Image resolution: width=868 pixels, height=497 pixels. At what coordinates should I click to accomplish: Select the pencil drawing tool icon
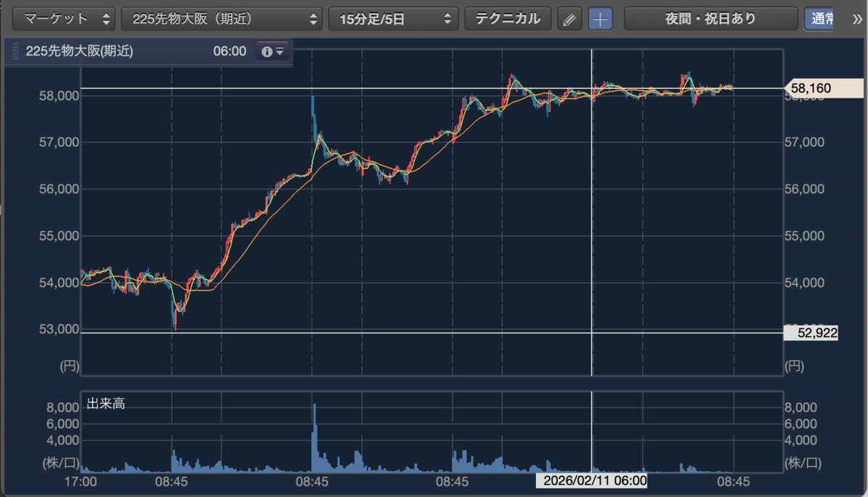pyautogui.click(x=571, y=19)
